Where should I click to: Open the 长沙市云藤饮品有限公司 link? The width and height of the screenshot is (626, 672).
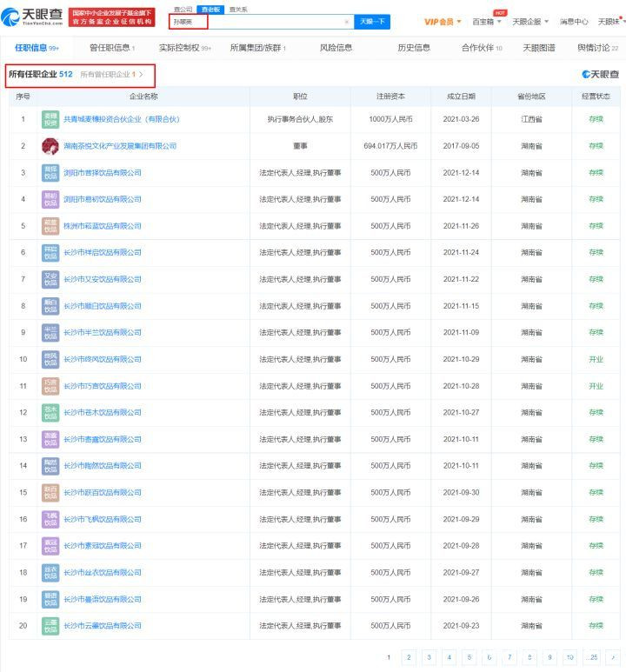click(103, 626)
